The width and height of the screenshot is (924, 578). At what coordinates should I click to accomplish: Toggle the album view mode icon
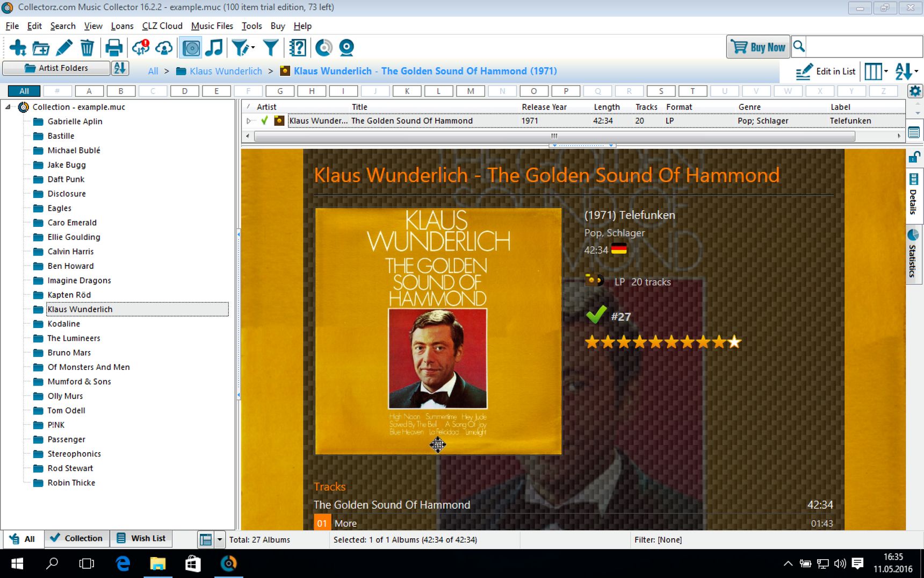click(191, 48)
